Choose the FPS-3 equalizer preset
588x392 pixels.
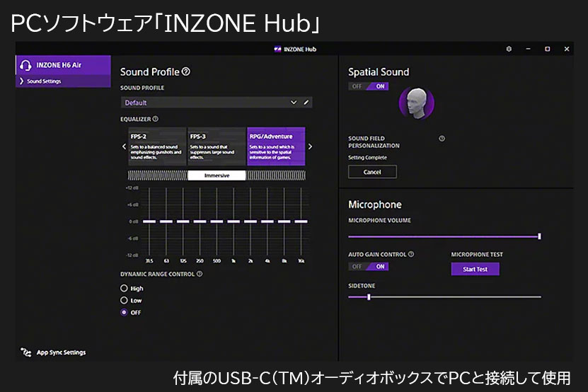[x=217, y=146]
